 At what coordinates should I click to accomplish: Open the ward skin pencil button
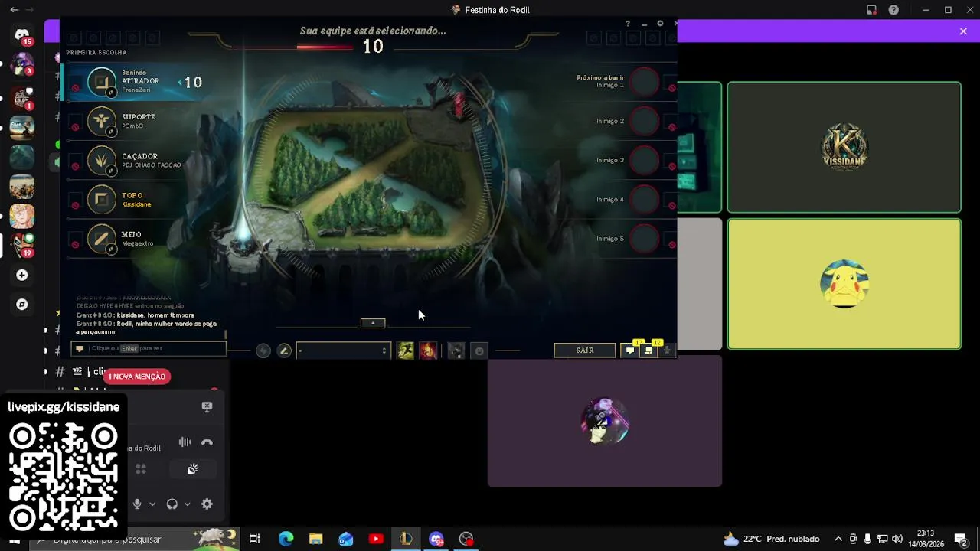[284, 350]
